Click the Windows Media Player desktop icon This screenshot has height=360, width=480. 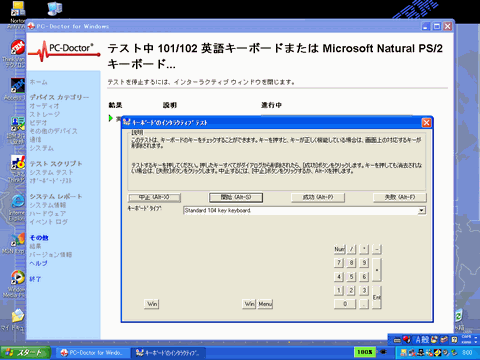[x=18, y=277]
